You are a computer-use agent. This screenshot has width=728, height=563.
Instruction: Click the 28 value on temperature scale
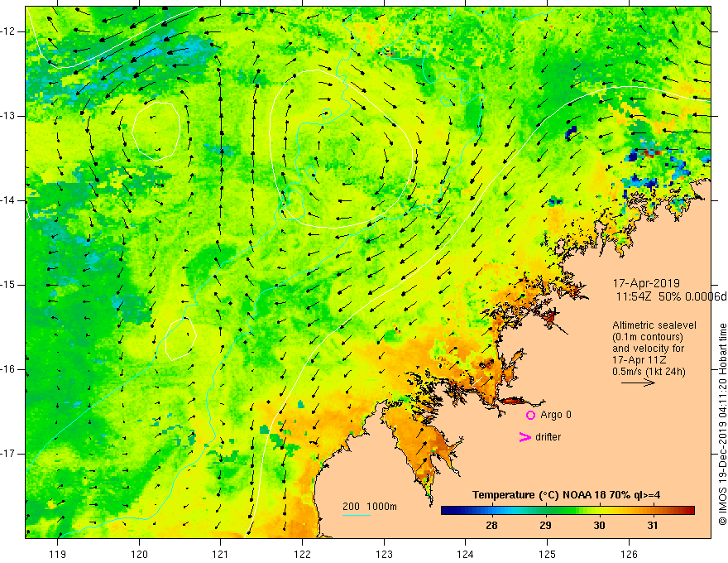(x=491, y=526)
